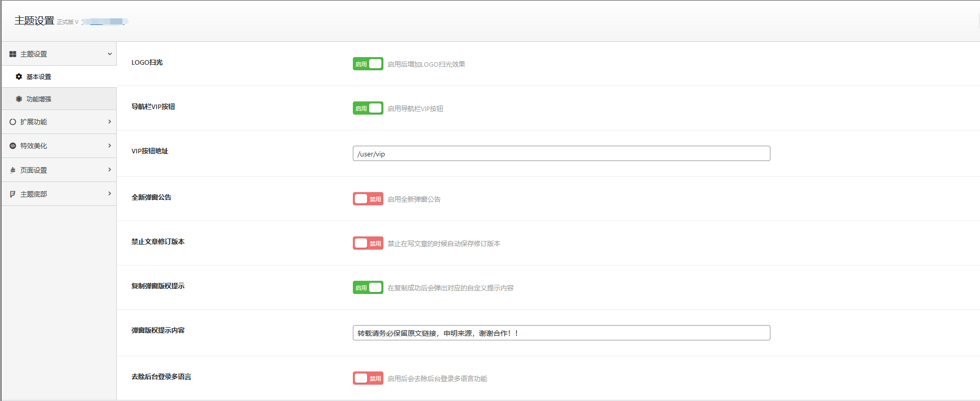Click the 禁止文章修订版本 label

point(158,242)
